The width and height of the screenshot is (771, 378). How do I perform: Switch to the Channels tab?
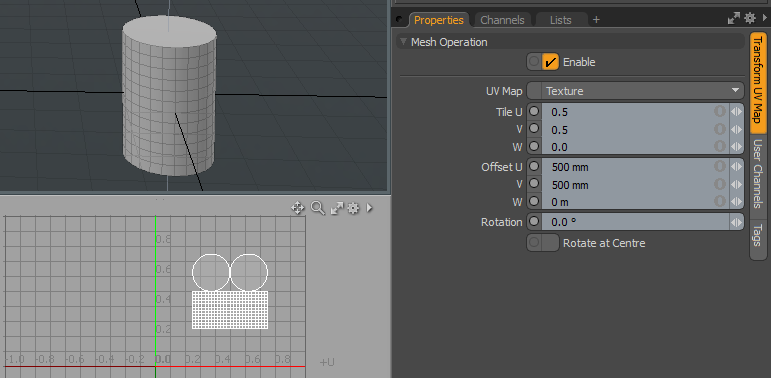pos(502,20)
